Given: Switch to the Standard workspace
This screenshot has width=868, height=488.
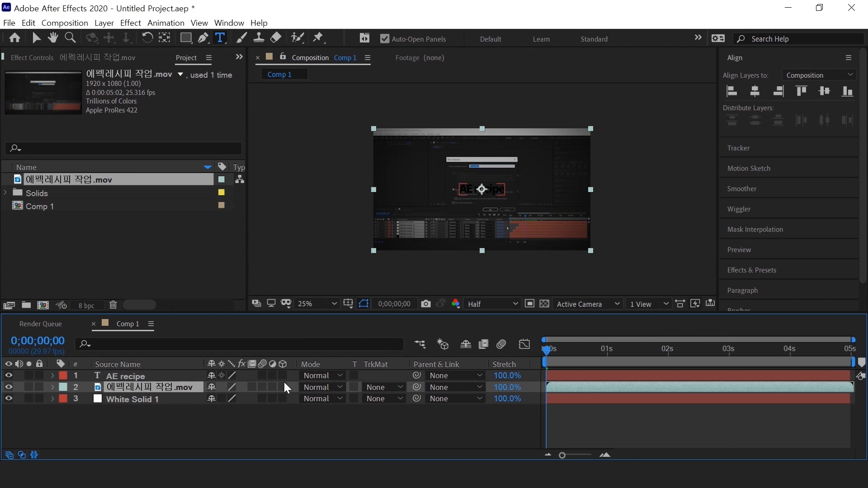Looking at the screenshot, I should coord(594,39).
